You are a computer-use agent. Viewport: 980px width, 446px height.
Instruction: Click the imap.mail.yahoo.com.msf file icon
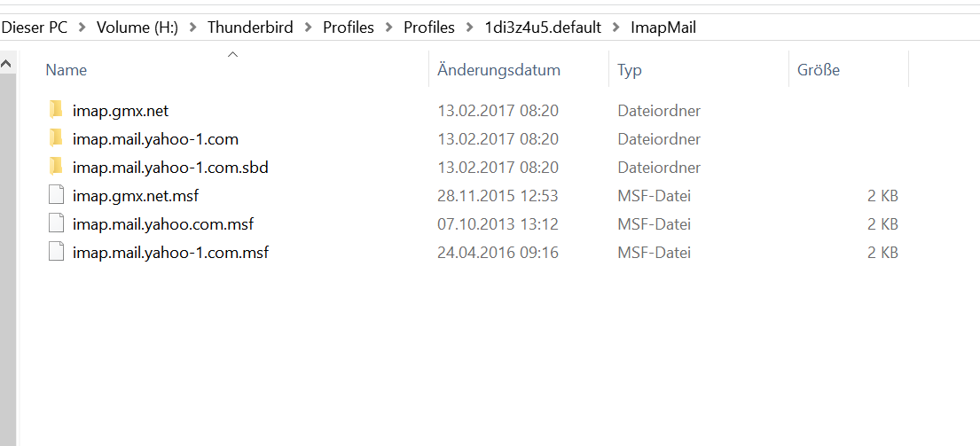(x=56, y=224)
